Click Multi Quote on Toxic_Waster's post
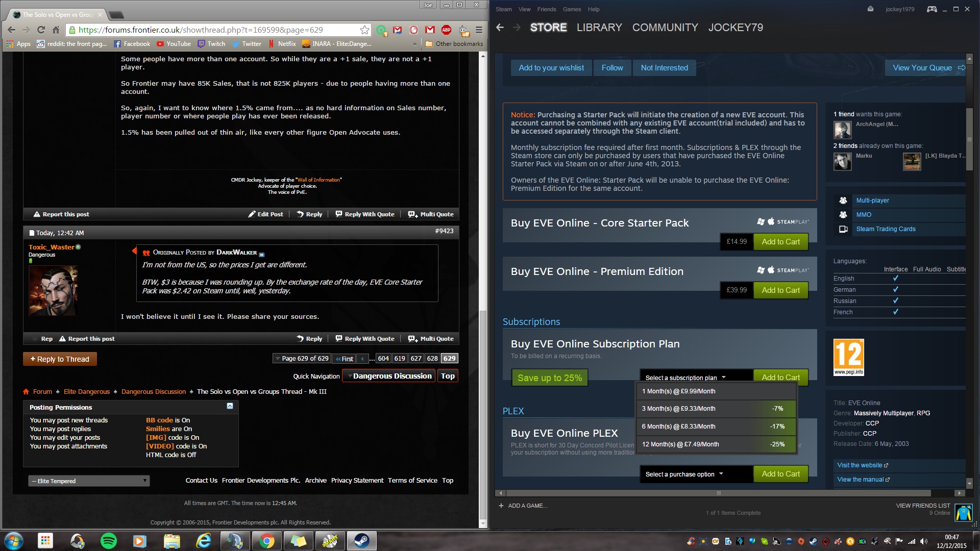 (431, 339)
